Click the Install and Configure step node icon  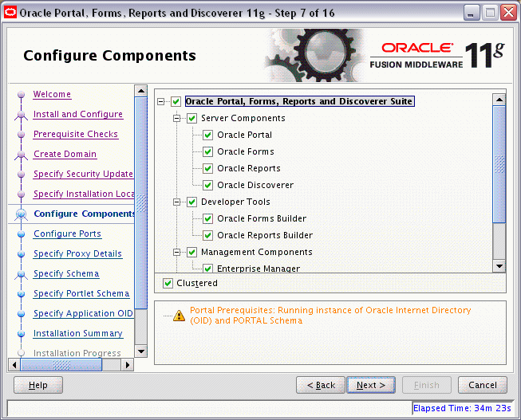[x=22, y=115]
